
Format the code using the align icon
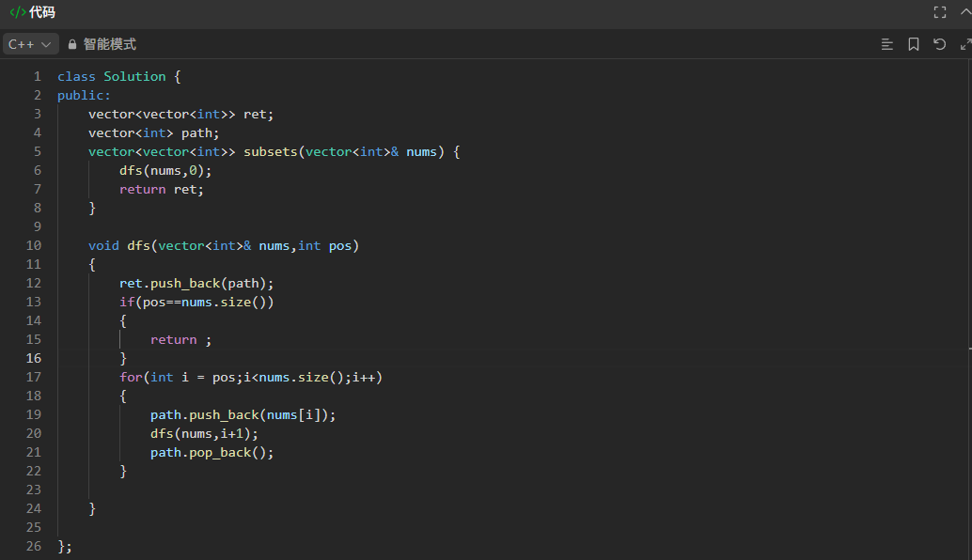point(887,44)
